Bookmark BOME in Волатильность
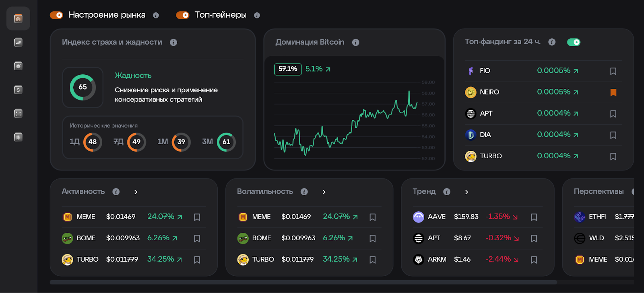The image size is (644, 293). pyautogui.click(x=372, y=238)
